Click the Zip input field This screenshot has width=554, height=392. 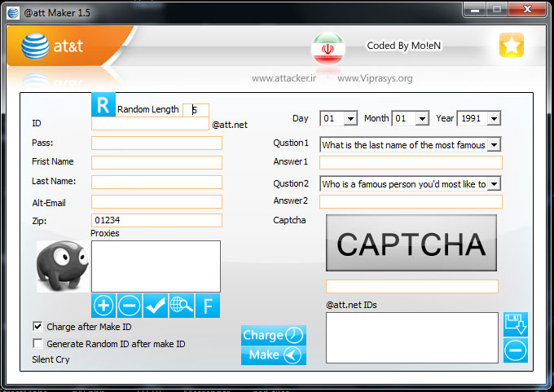(x=156, y=220)
